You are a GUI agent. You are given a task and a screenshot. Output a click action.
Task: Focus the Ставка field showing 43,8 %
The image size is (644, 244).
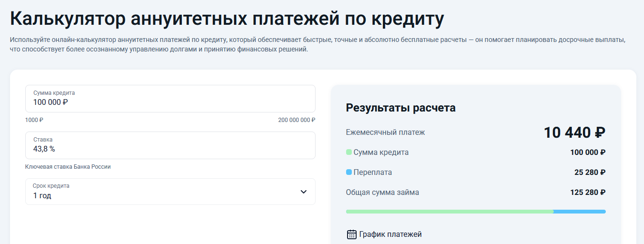pos(170,145)
